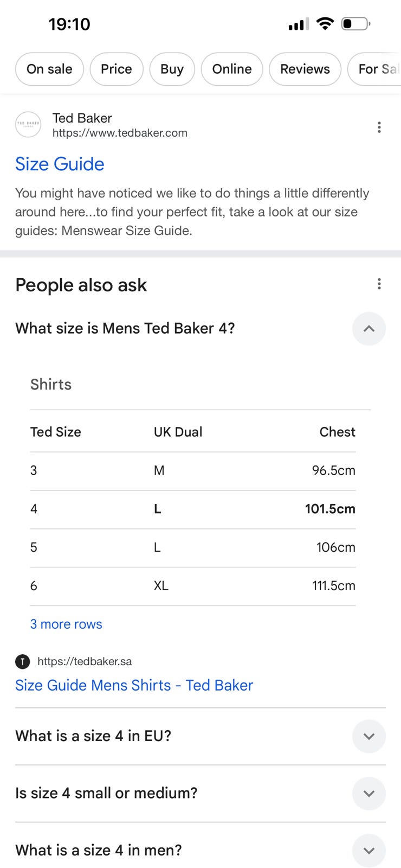The height and width of the screenshot is (868, 401).
Task: Collapse 'What size is Mens Ted Baker 4?'
Action: pos(368,329)
